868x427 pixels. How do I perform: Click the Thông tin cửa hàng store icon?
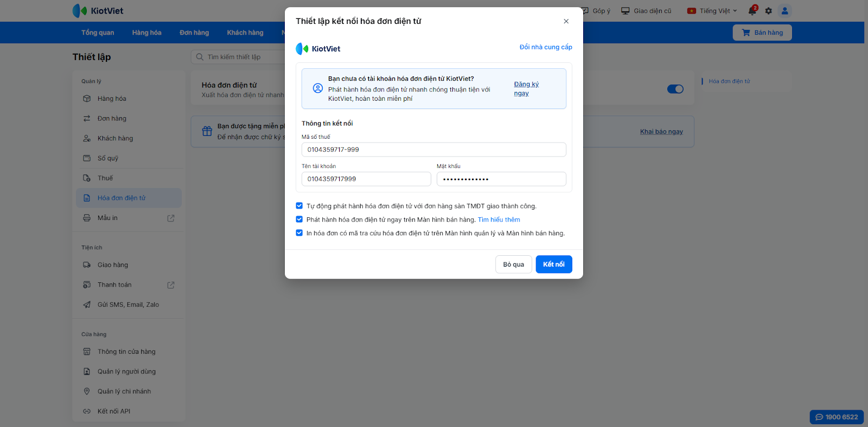click(87, 352)
